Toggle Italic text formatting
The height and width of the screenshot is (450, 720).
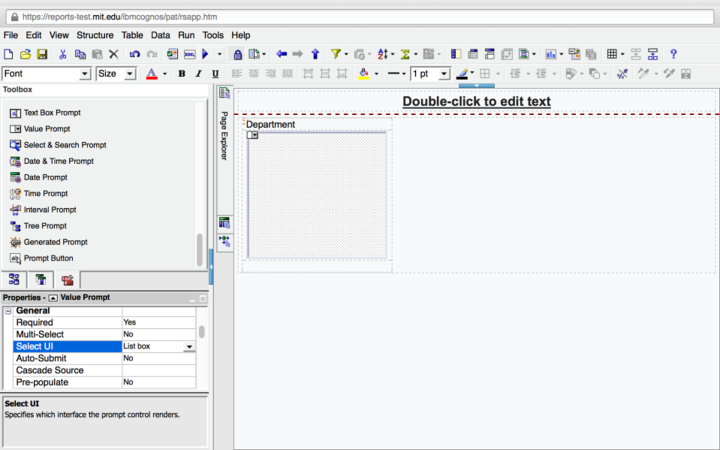(198, 74)
